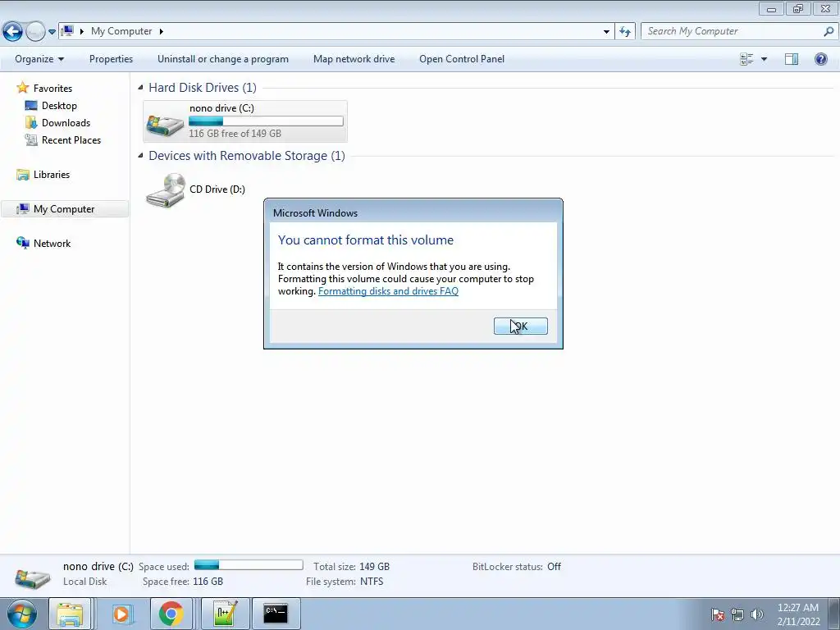Screen dimensions: 840x630
Task: Collapse Devices with Removable Storage group
Action: pos(140,155)
